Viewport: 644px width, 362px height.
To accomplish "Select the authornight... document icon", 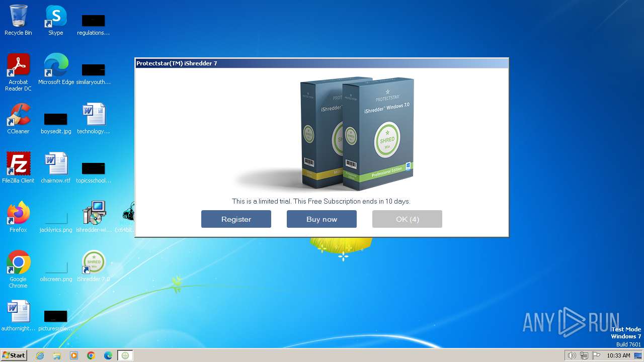I will (18, 316).
